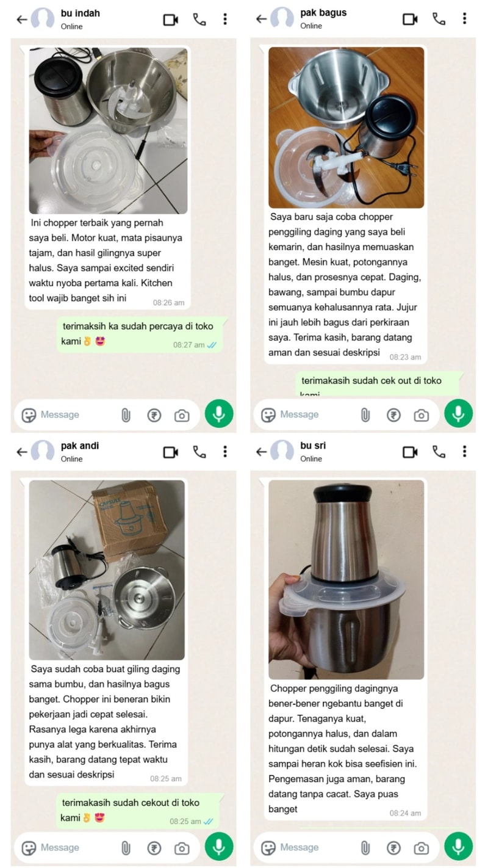488x868 pixels.
Task: Open overflow menu in bu indah chat
Action: [x=225, y=20]
